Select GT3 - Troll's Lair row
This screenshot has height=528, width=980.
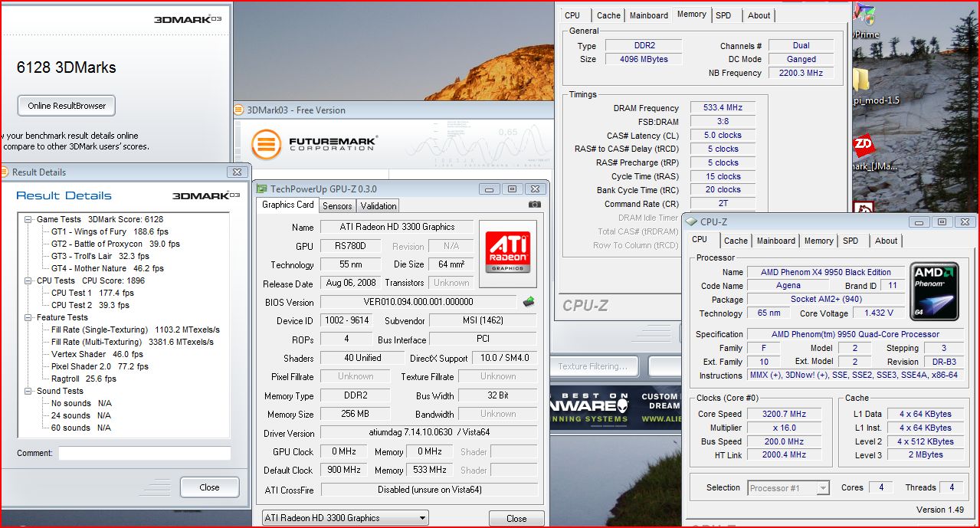tap(100, 256)
